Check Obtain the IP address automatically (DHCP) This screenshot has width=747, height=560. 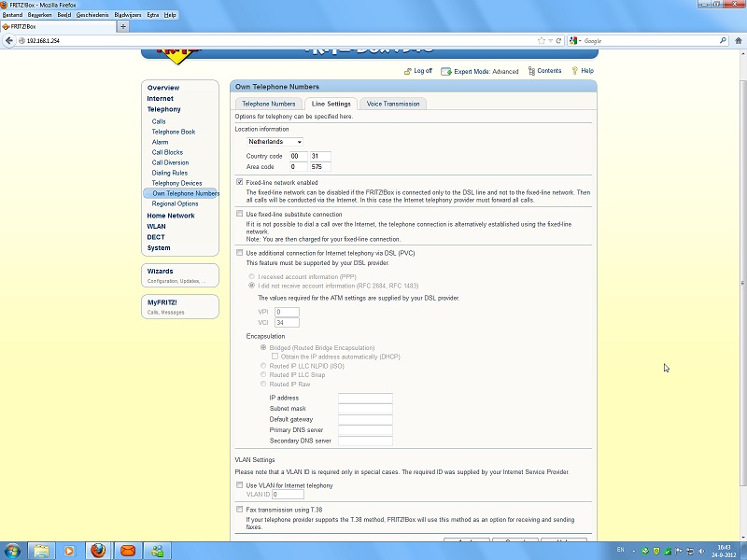(275, 357)
